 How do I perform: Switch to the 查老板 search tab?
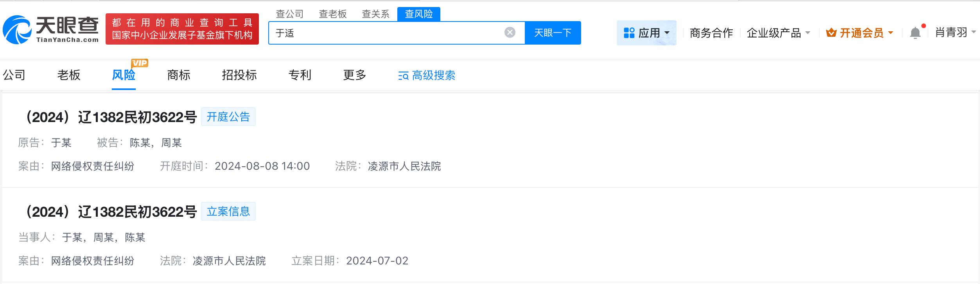(332, 14)
